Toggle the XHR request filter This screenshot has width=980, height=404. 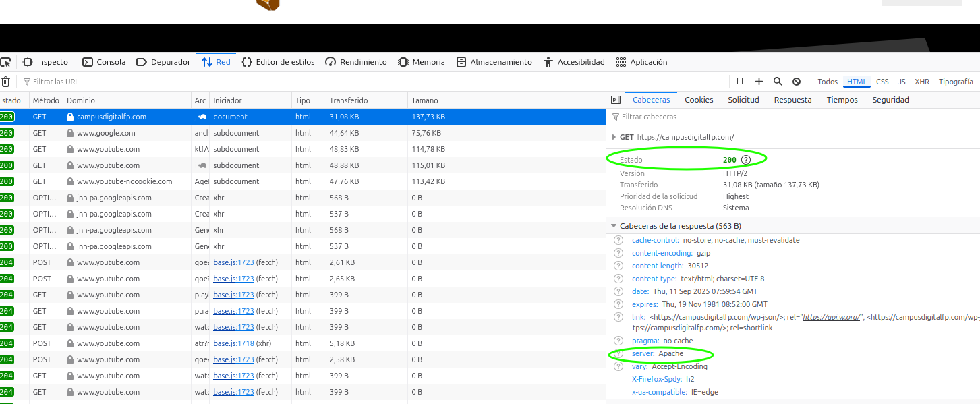921,82
